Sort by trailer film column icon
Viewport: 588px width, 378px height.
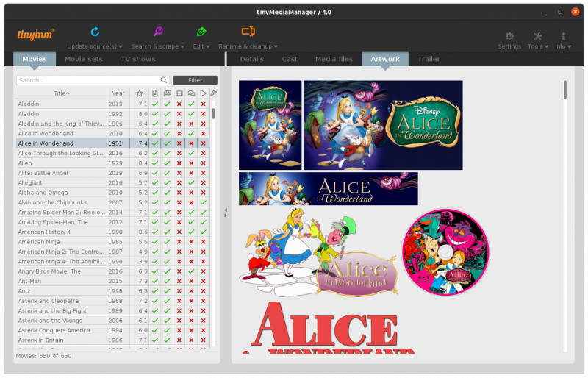(179, 93)
